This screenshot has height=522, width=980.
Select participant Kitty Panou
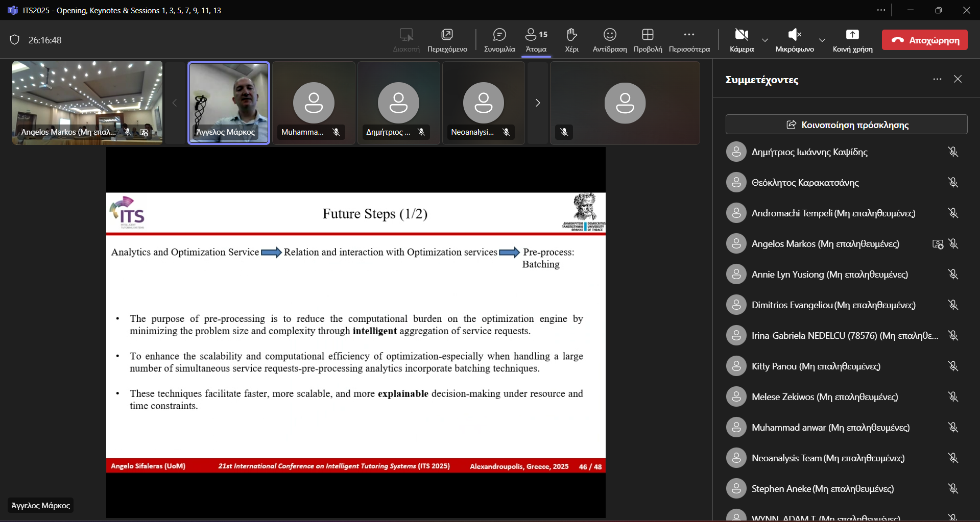(x=846, y=366)
